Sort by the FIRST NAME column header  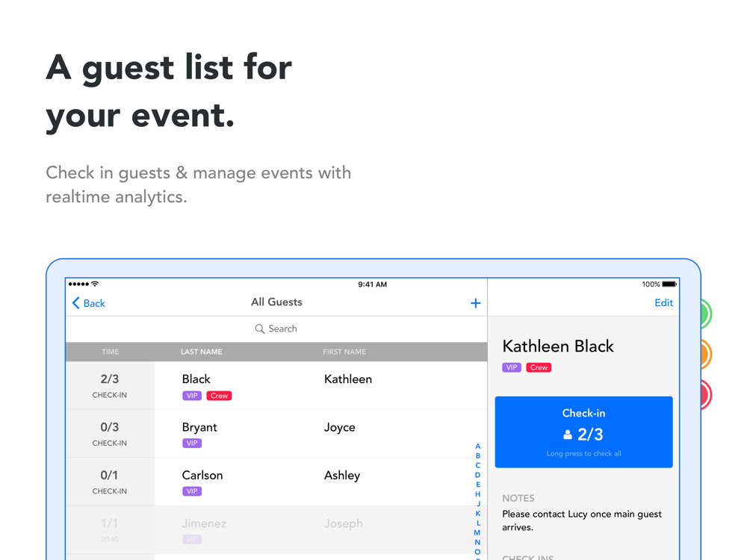tap(344, 352)
